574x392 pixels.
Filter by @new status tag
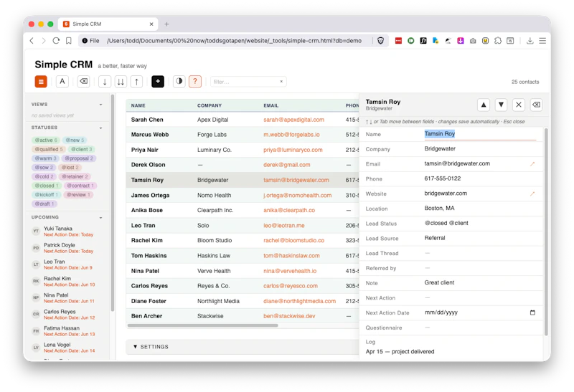click(x=75, y=140)
